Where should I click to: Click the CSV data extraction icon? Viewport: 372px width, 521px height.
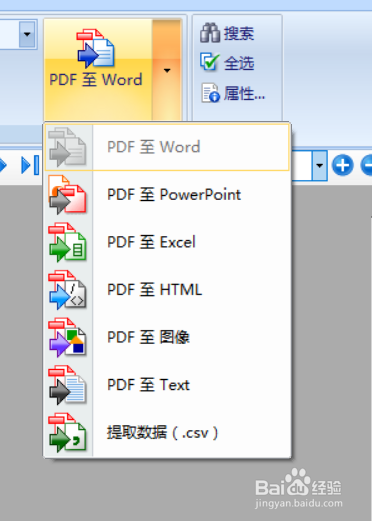(67, 433)
